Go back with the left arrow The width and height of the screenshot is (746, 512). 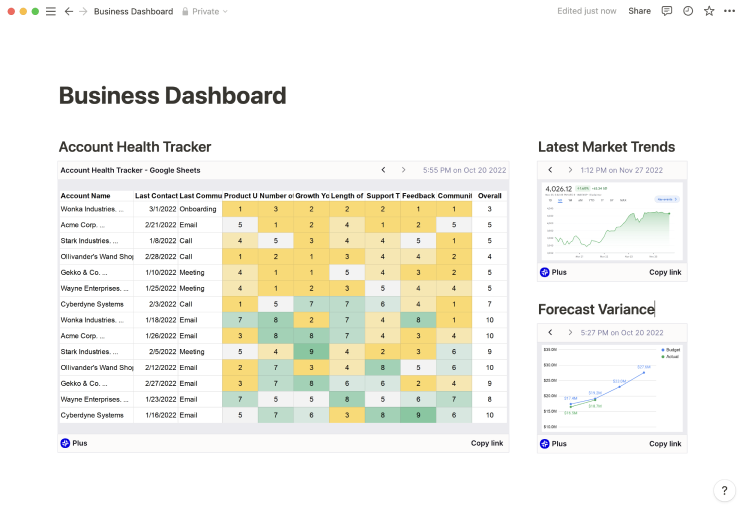click(69, 11)
